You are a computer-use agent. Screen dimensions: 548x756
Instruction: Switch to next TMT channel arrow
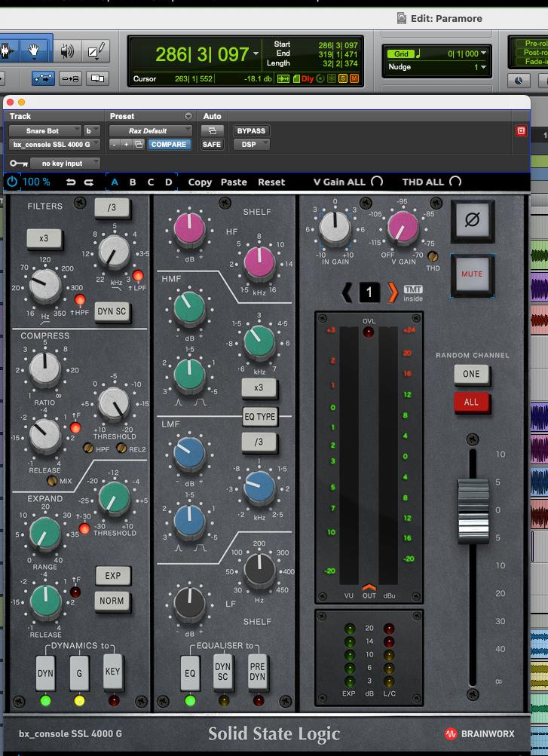coord(393,292)
